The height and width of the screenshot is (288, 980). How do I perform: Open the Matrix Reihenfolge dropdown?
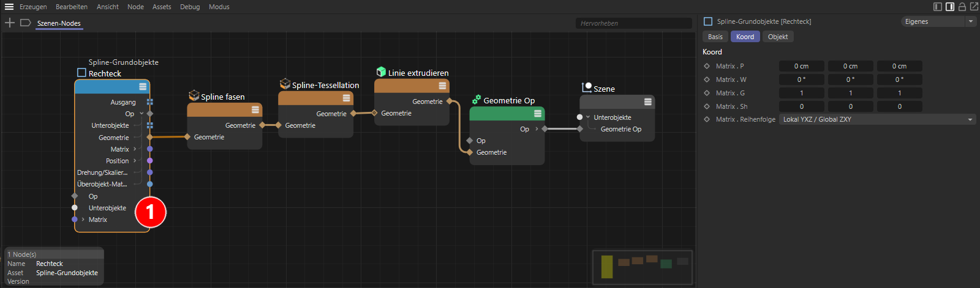point(876,119)
